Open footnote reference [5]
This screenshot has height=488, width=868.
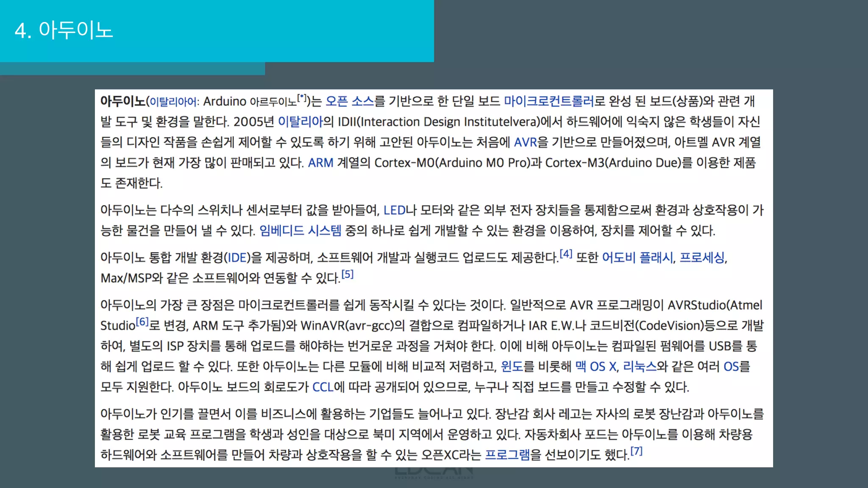(348, 274)
